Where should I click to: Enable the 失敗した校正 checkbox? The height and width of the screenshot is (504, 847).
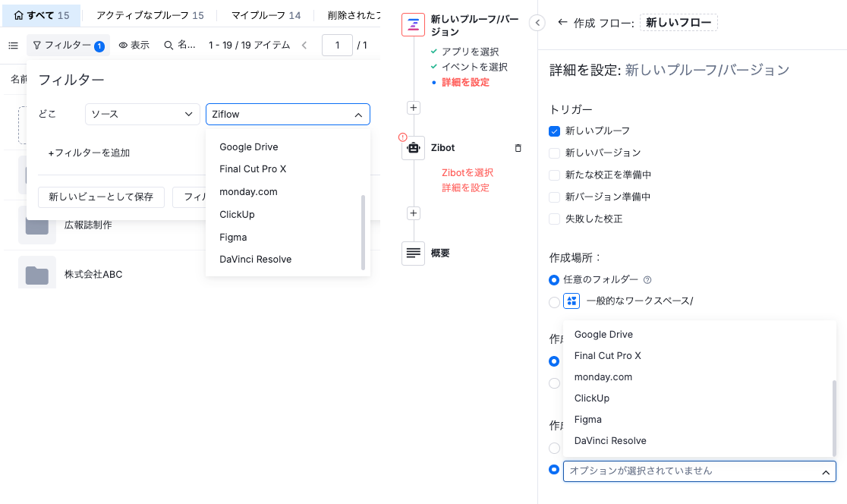tap(554, 219)
